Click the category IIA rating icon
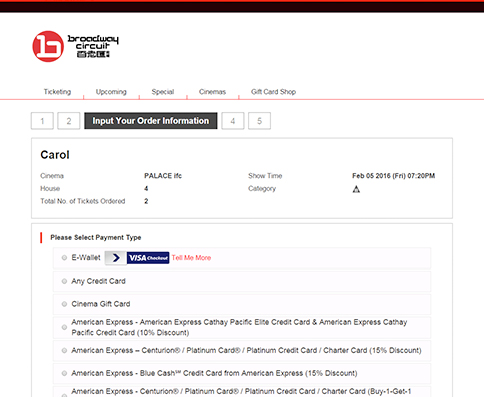The width and height of the screenshot is (484, 397). [x=356, y=189]
